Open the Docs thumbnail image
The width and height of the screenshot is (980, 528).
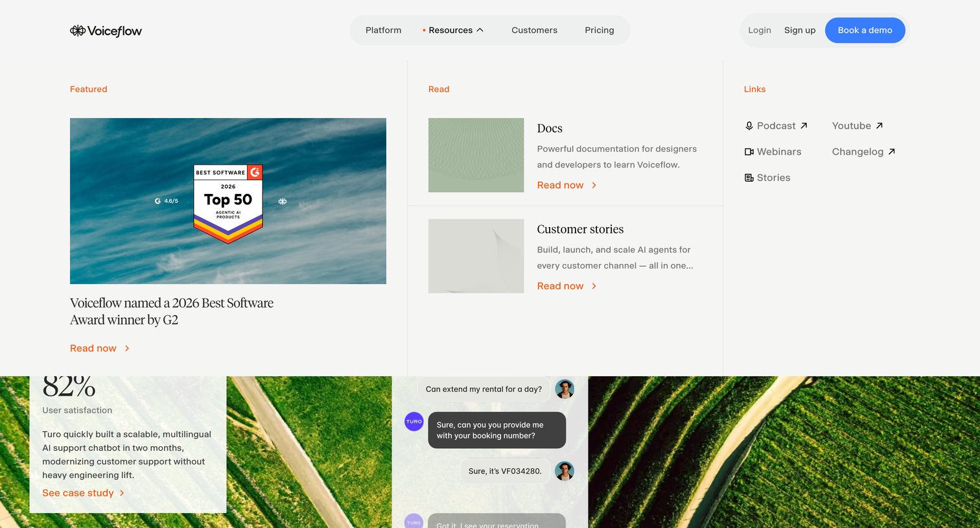pyautogui.click(x=476, y=155)
